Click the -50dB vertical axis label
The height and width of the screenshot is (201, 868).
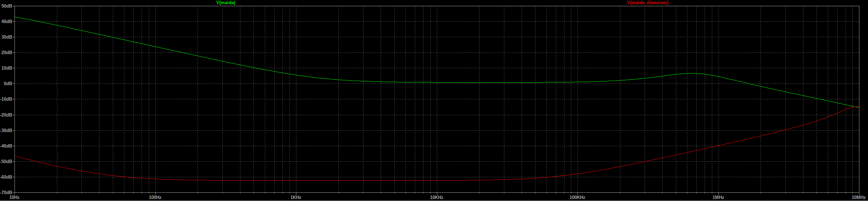(x=6, y=161)
